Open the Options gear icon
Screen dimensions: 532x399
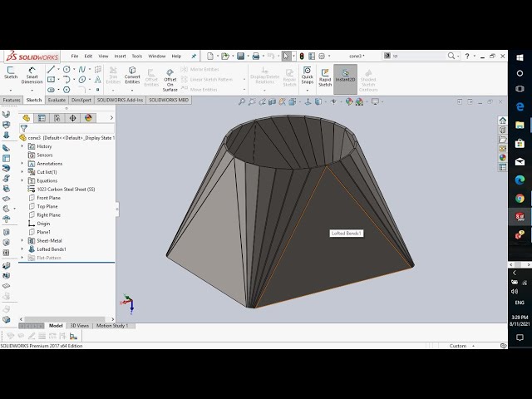322,56
